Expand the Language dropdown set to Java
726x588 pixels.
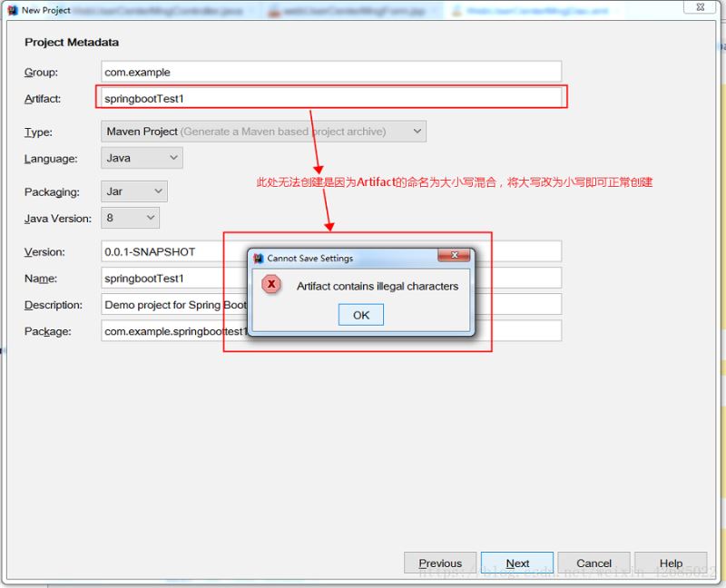pos(142,158)
